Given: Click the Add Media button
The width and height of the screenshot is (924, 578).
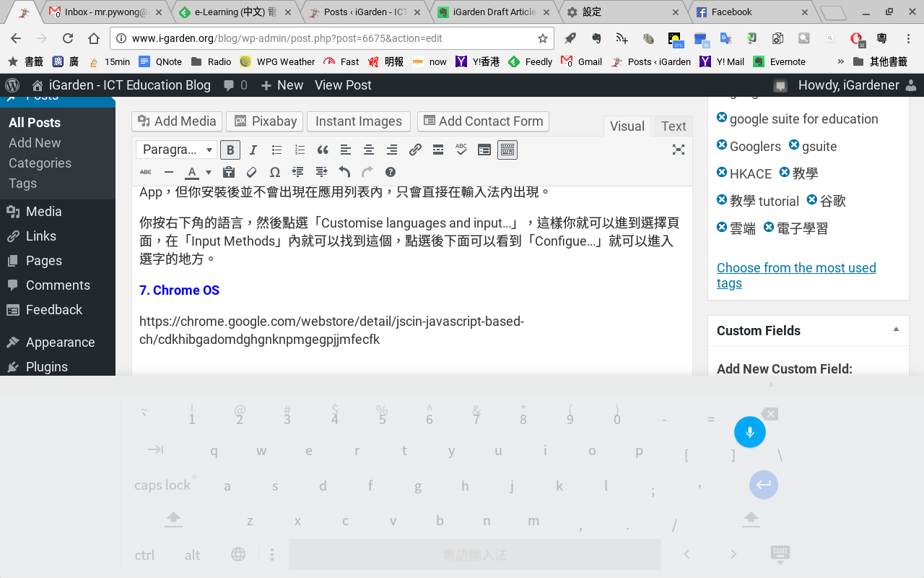Looking at the screenshot, I should pyautogui.click(x=177, y=121).
